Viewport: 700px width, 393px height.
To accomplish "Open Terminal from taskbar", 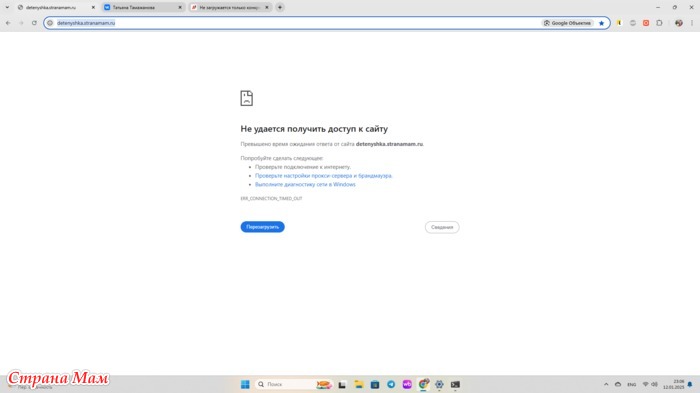I will coord(455,385).
